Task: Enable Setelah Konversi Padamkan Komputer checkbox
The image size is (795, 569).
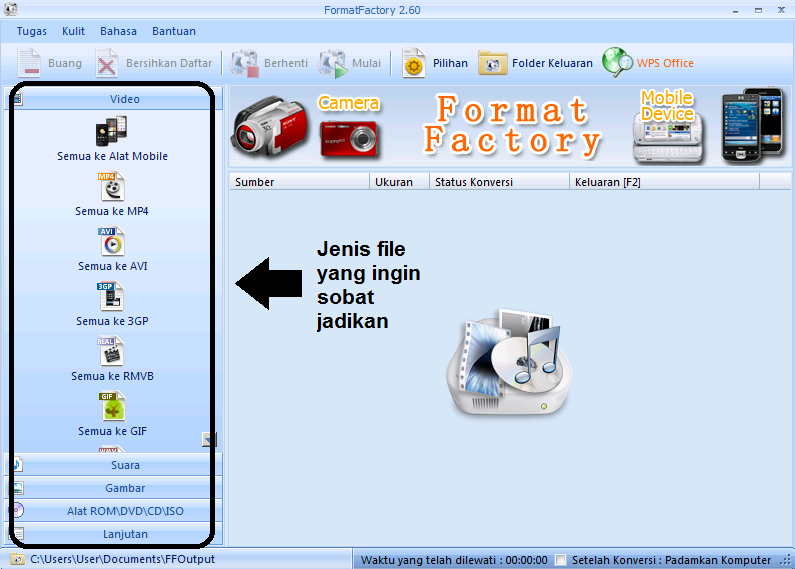Action: coord(561,560)
